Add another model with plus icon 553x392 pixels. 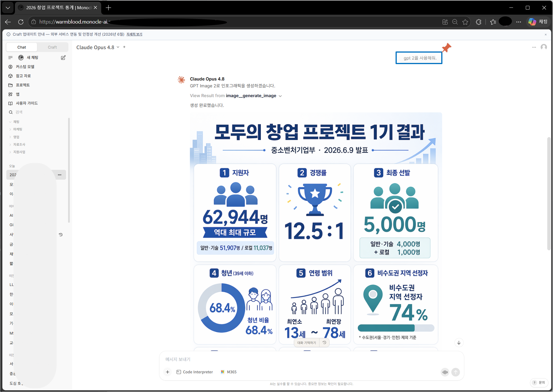click(x=124, y=47)
